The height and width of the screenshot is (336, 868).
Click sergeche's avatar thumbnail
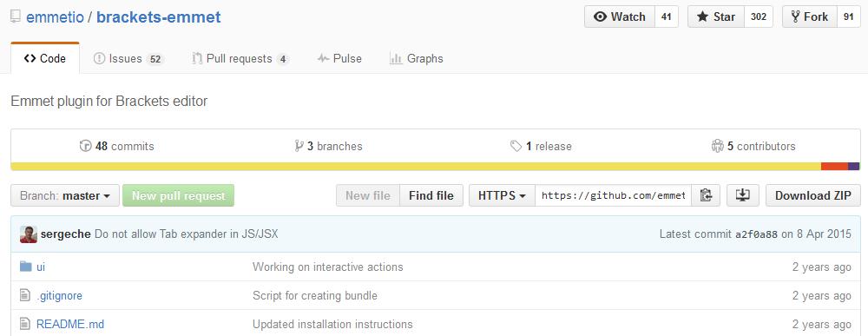pos(29,234)
